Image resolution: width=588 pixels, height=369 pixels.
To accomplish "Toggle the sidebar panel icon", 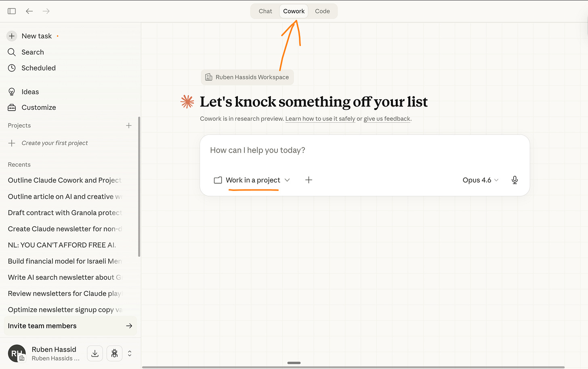I will pos(12,11).
